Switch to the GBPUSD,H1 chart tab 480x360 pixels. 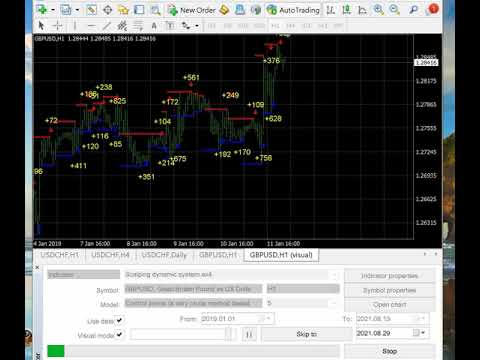(218, 255)
